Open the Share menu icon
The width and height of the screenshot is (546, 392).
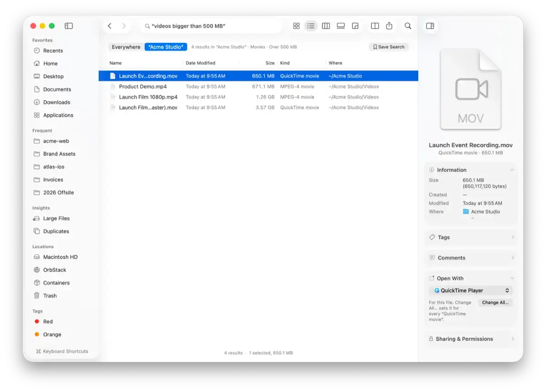click(389, 26)
